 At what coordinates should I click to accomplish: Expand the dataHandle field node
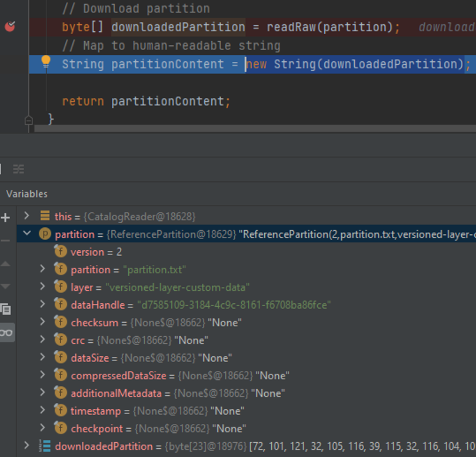(42, 304)
